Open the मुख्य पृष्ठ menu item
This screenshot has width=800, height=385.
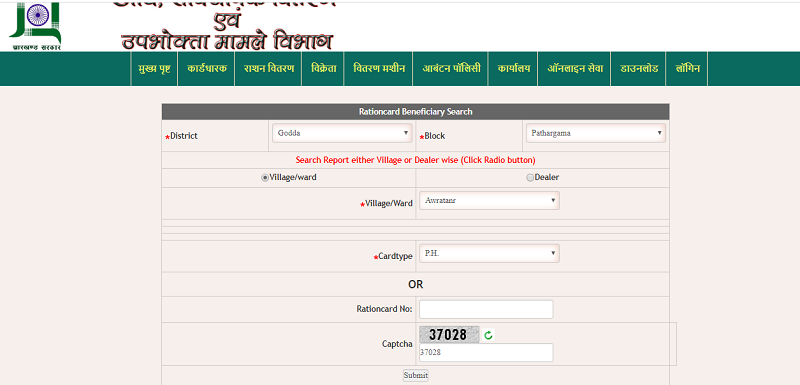click(x=154, y=68)
